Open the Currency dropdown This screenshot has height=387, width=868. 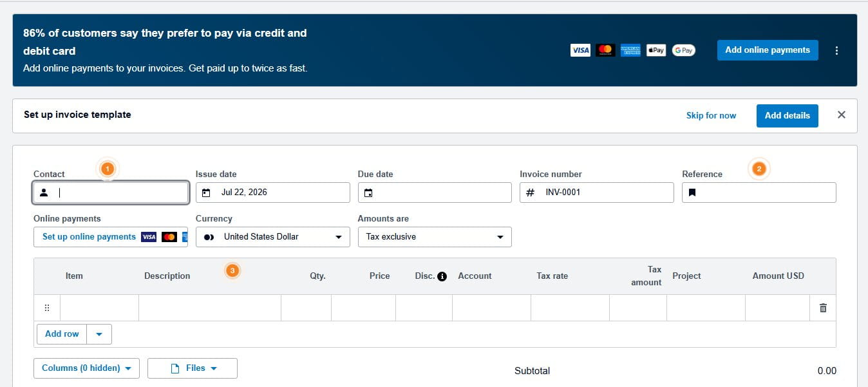[x=272, y=237]
